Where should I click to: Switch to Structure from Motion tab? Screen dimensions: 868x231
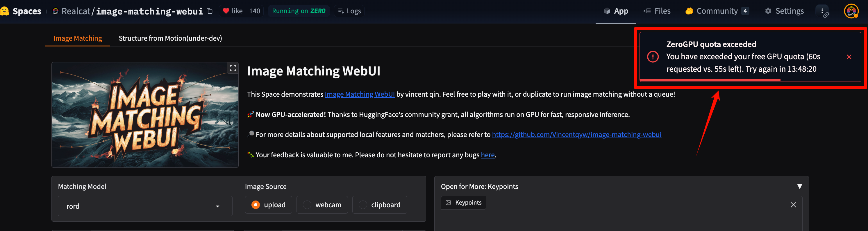pyautogui.click(x=170, y=38)
